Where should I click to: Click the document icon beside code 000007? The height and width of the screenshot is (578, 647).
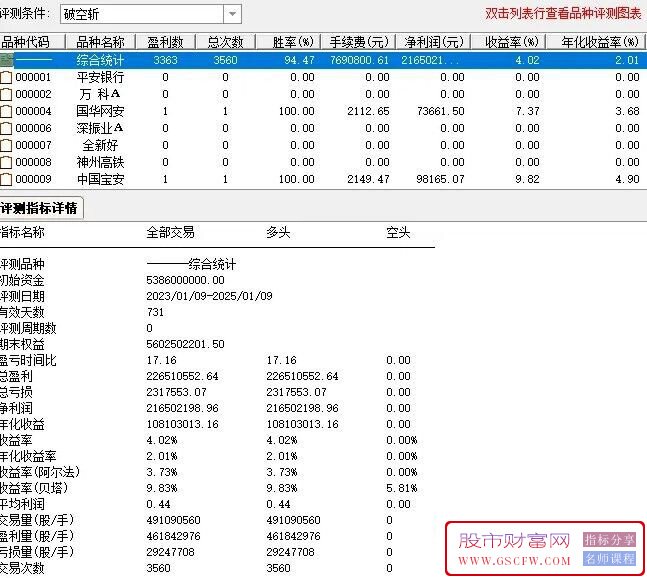[7, 145]
